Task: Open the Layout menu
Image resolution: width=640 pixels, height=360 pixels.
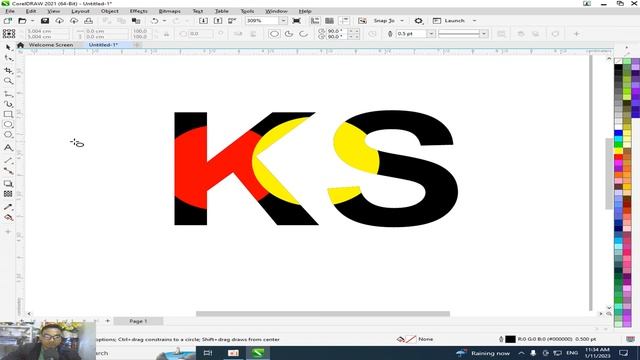Action: (x=80, y=11)
